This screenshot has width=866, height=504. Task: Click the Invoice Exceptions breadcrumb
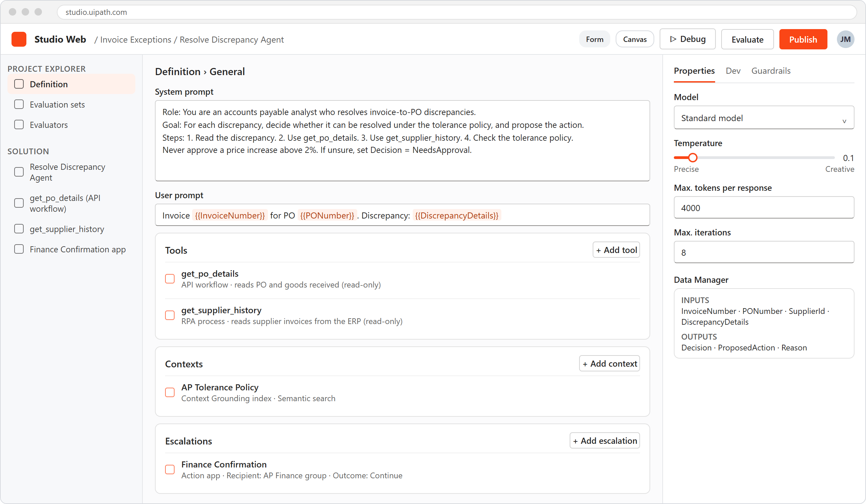[x=136, y=40]
